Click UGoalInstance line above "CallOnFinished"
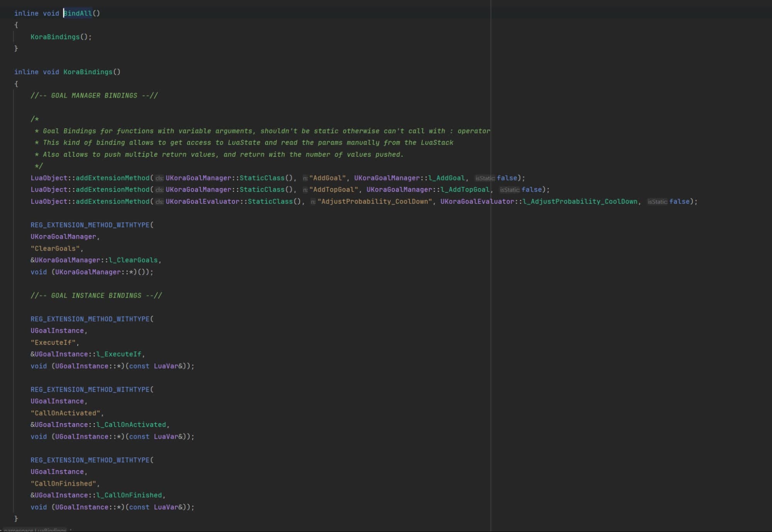The image size is (772, 532). (57, 472)
